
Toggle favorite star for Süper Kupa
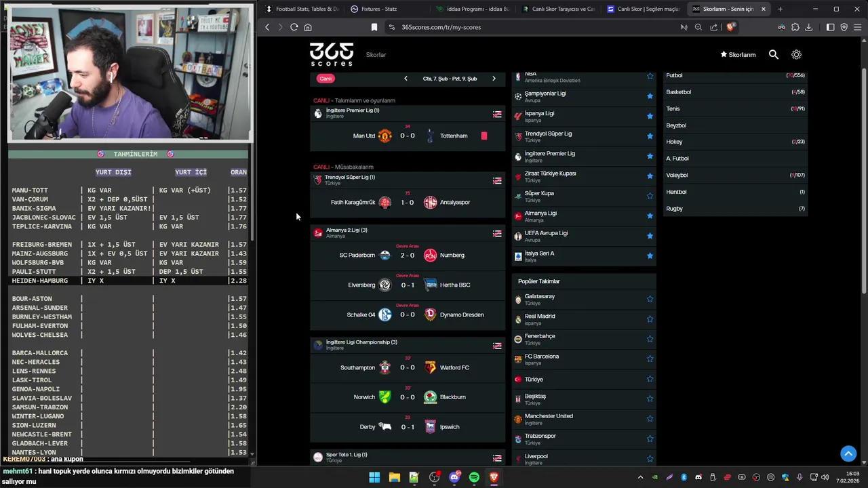pos(650,196)
